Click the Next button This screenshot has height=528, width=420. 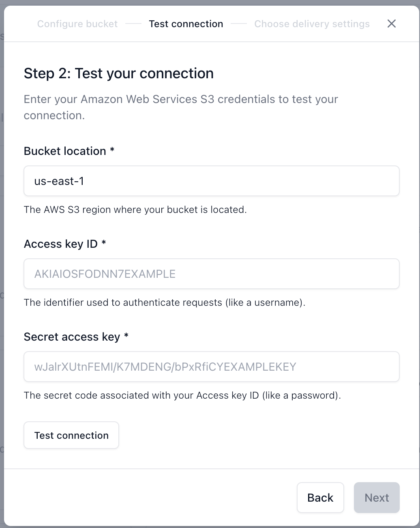click(x=377, y=498)
